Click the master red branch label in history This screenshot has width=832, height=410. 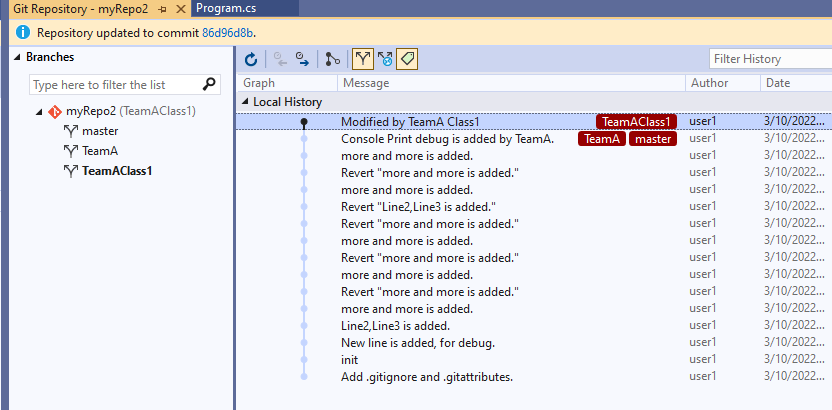pyautogui.click(x=653, y=139)
